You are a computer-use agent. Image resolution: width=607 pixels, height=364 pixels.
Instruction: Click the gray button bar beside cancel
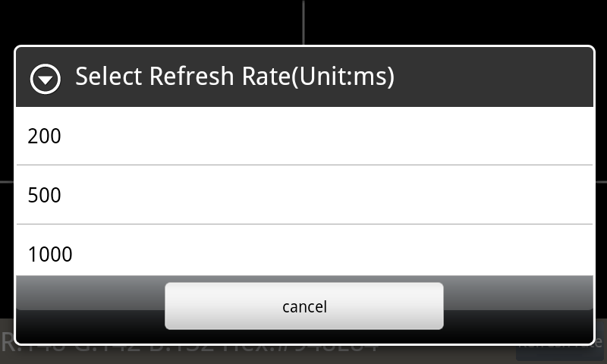(90, 293)
